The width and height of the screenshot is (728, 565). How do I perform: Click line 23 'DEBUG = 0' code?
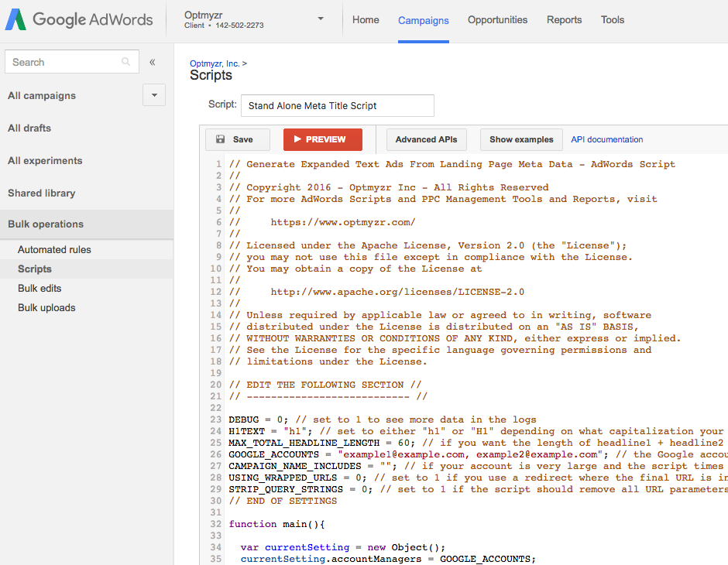pos(258,419)
